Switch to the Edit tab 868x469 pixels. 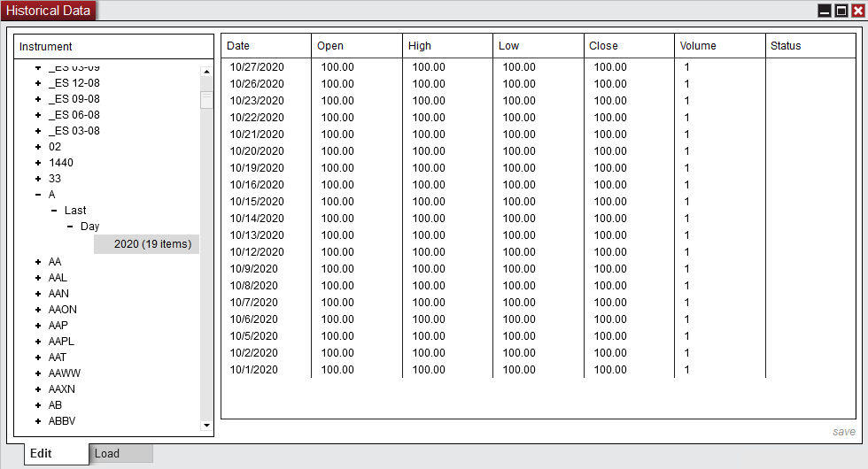click(56, 453)
